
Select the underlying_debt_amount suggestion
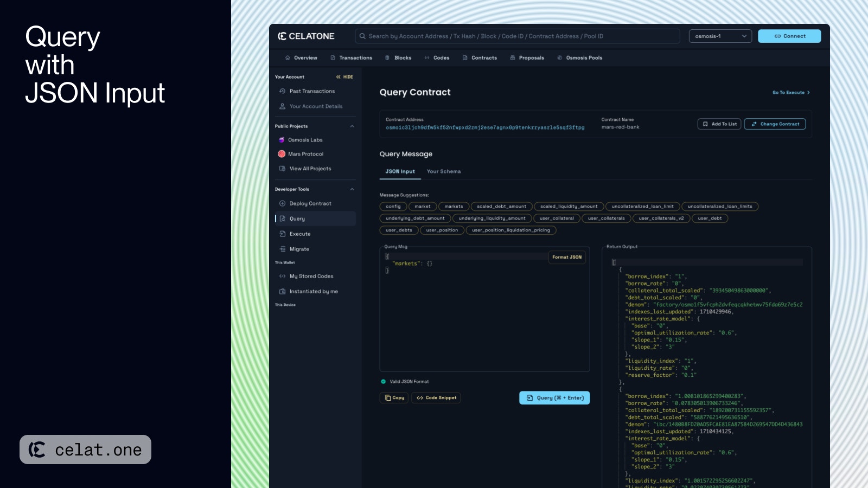415,219
